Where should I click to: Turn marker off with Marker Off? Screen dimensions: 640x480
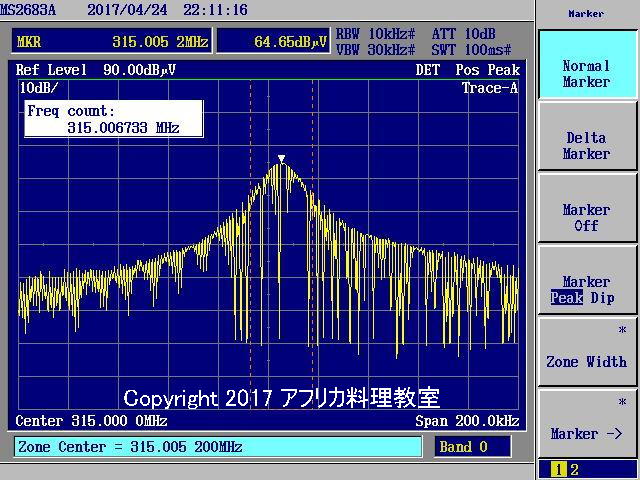[x=587, y=208]
